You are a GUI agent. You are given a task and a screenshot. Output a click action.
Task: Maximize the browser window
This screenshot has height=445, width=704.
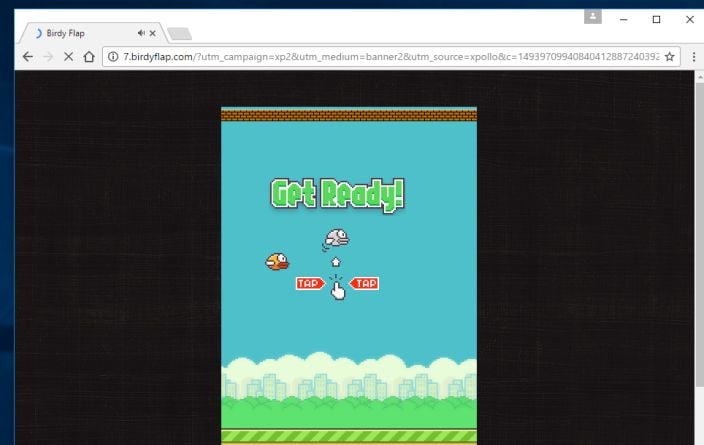click(x=656, y=19)
